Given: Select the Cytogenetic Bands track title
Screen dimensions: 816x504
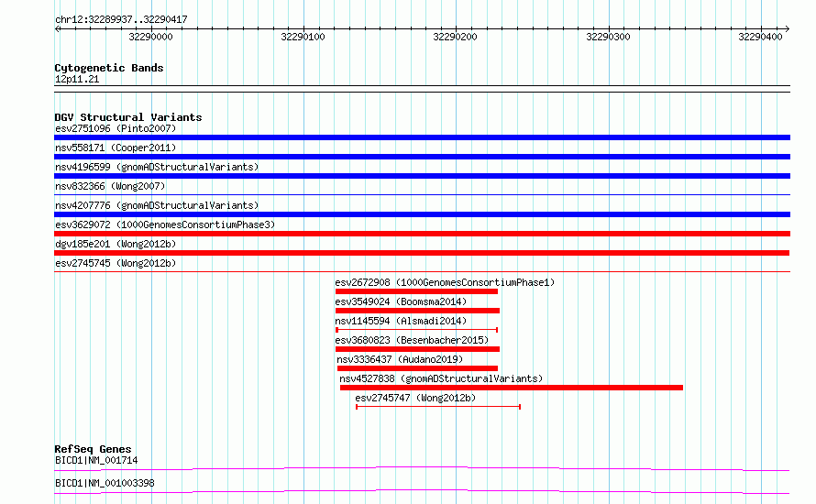Looking at the screenshot, I should point(109,68).
